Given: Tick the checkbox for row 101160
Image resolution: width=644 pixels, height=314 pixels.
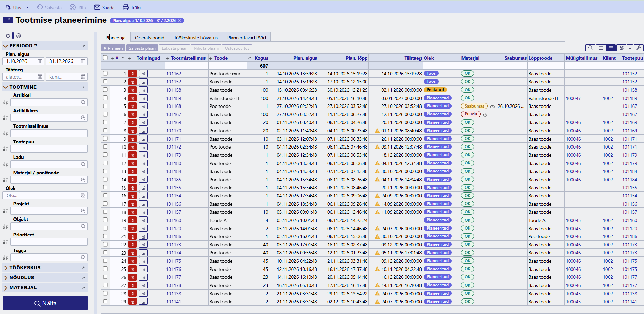Looking at the screenshot, I should (x=105, y=220).
